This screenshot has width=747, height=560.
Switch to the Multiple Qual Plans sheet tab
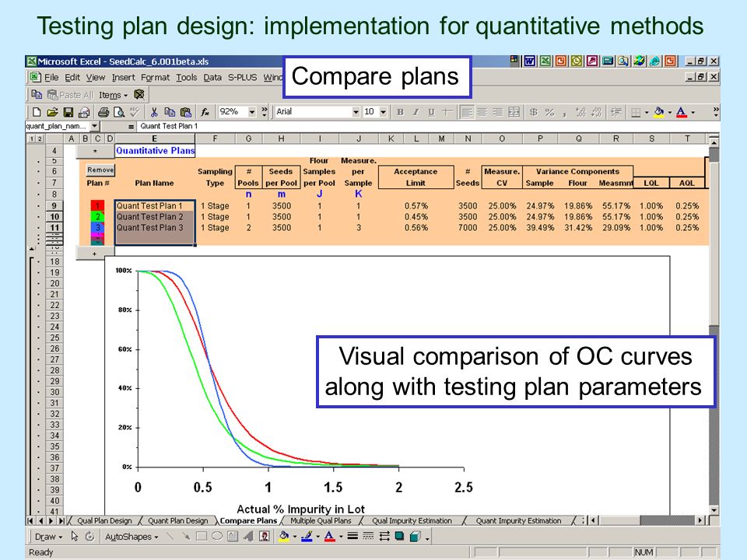pos(321,520)
